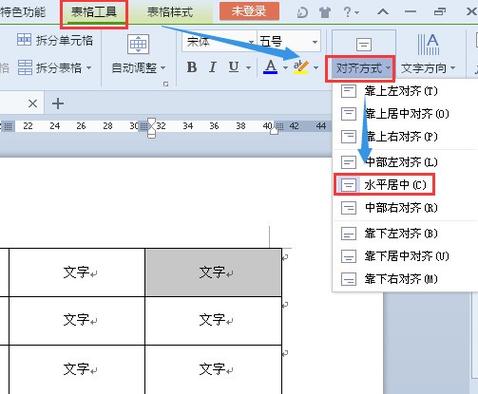Click the icon beside 靠上左对齐
The image size is (478, 394).
click(348, 91)
